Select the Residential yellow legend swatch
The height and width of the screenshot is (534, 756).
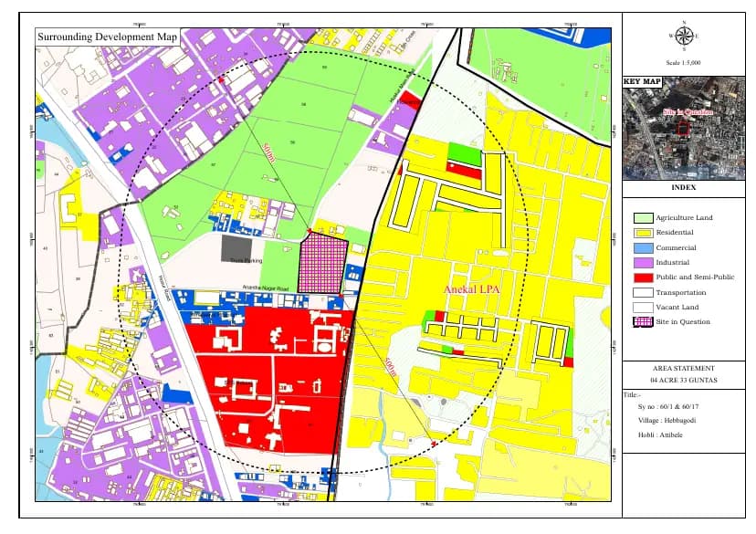tap(643, 233)
